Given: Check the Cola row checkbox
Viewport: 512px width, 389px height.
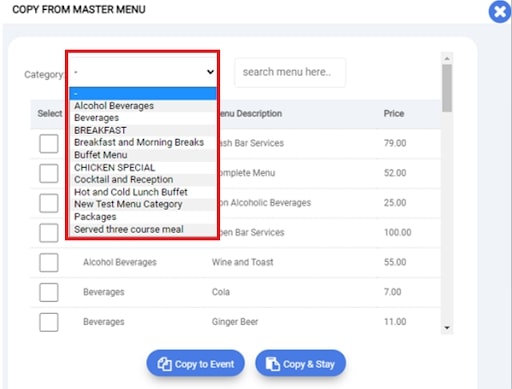Looking at the screenshot, I should (x=49, y=292).
